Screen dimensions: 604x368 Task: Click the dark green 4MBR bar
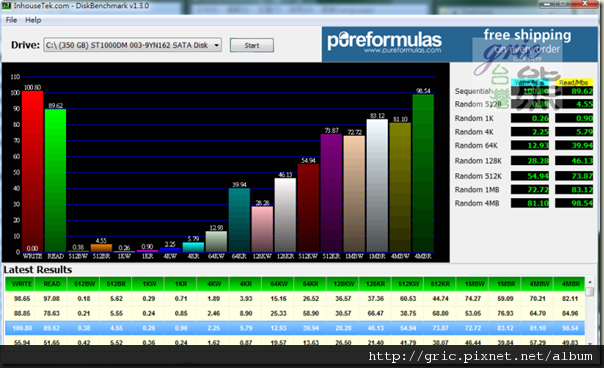click(x=423, y=173)
